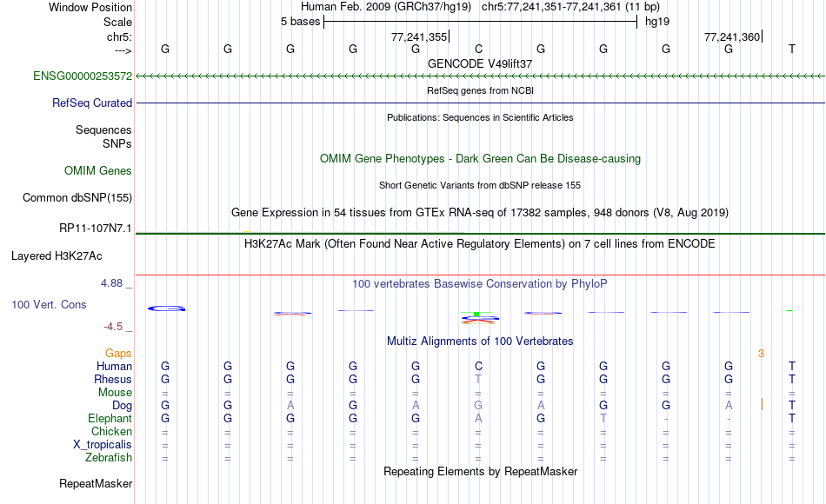Click the 'Sequences' track label
826x504 pixels.
tap(103, 129)
